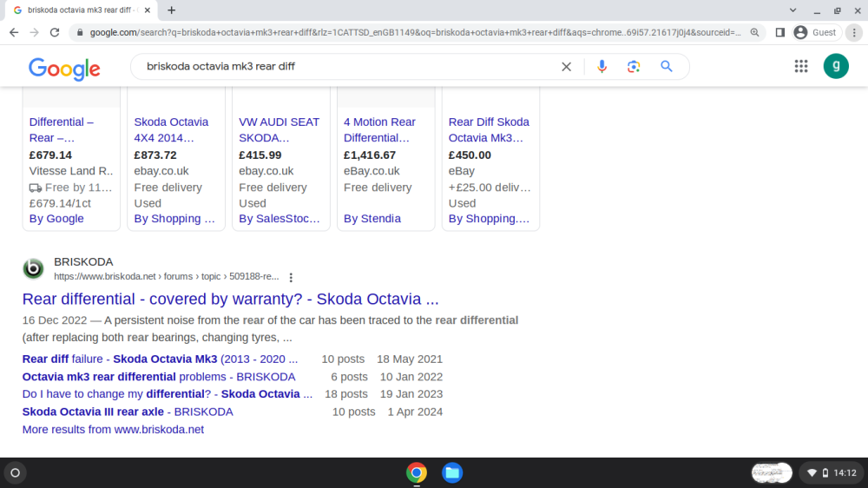Select the briskoda octavia mk3 tab

82,10
